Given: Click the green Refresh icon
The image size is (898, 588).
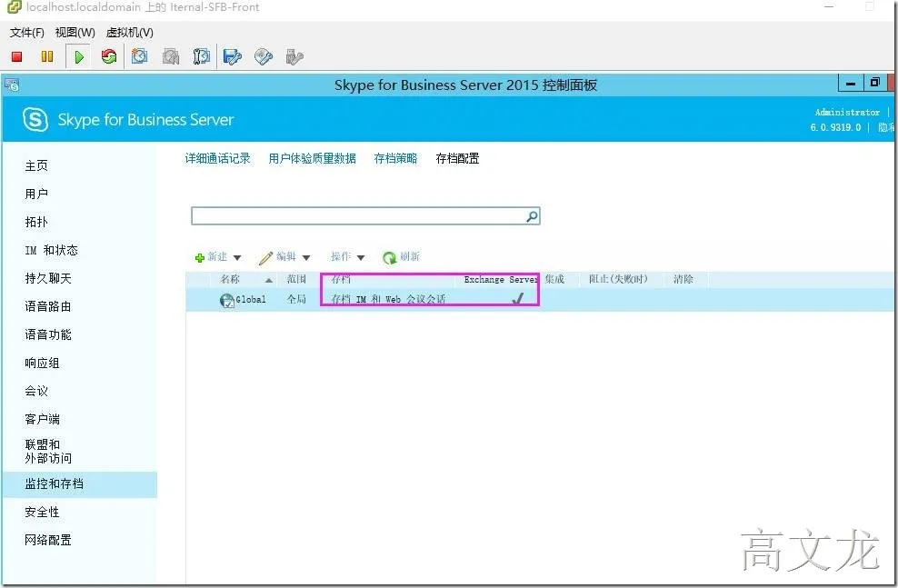Looking at the screenshot, I should coord(389,257).
